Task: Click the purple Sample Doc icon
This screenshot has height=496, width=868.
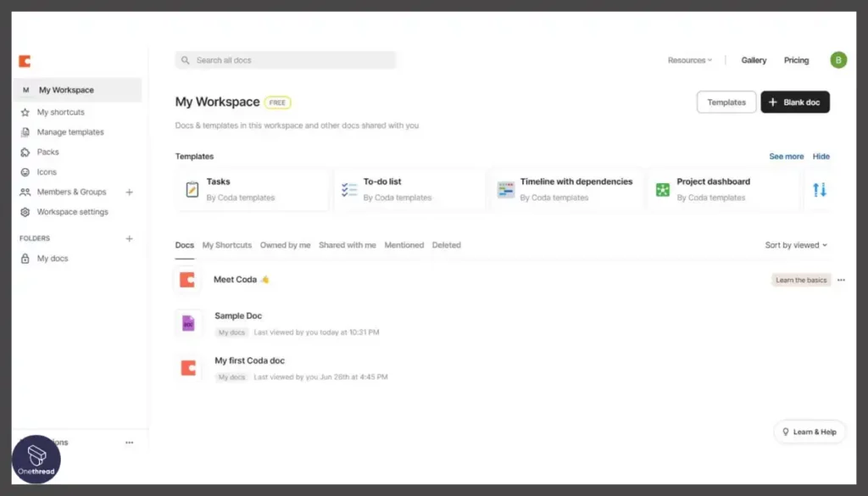Action: point(188,323)
